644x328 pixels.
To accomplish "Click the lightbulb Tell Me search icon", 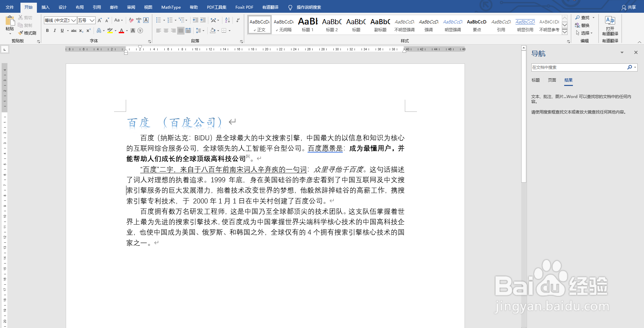I will click(x=290, y=7).
